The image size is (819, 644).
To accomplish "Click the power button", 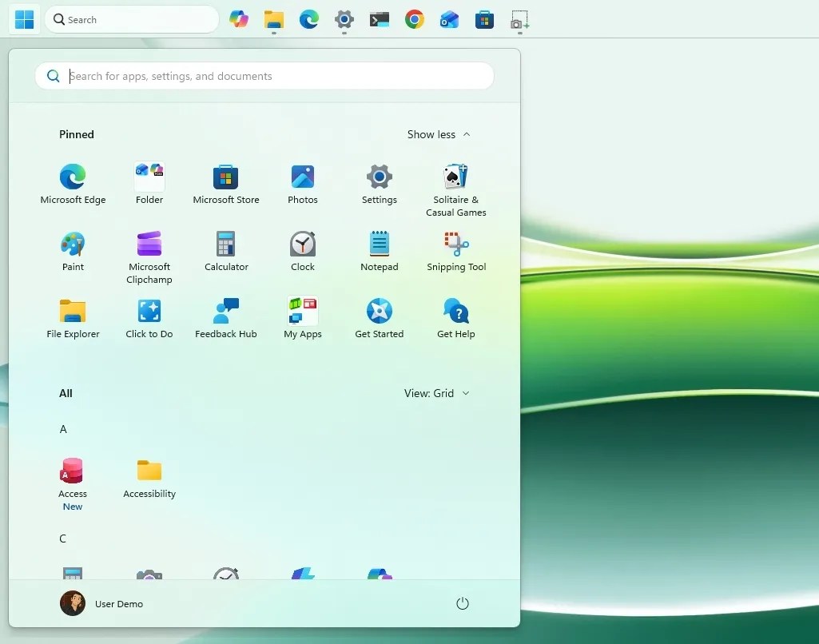I will click(463, 603).
